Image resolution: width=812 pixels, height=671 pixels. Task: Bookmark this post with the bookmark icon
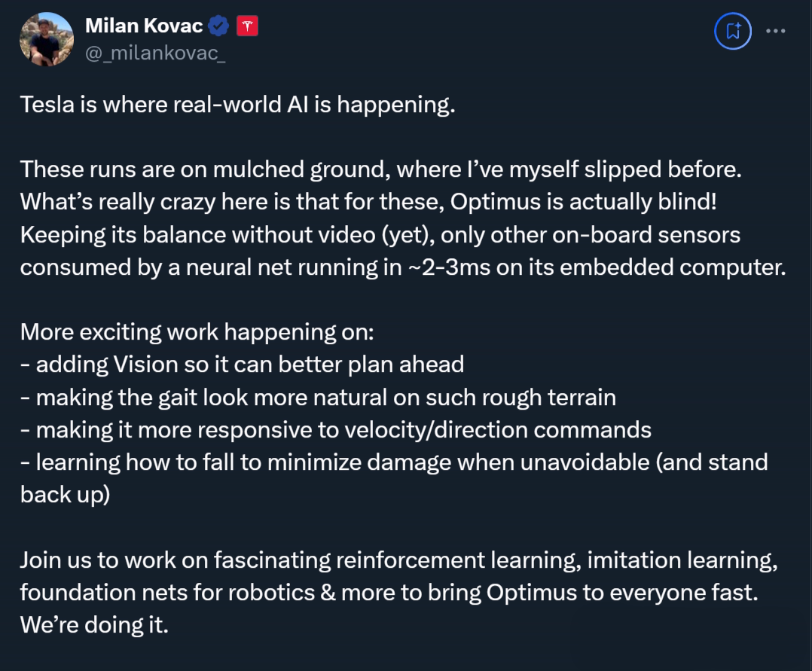733,32
